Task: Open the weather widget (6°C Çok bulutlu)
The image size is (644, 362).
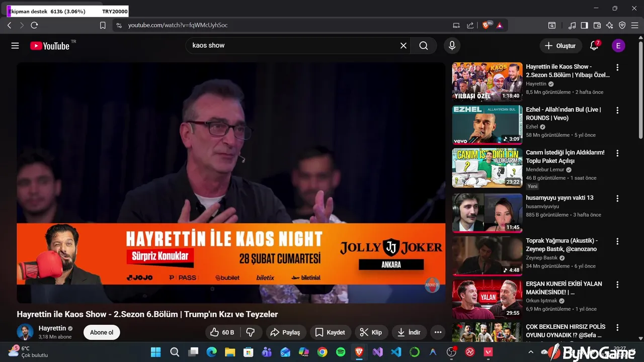Action: tap(28, 352)
